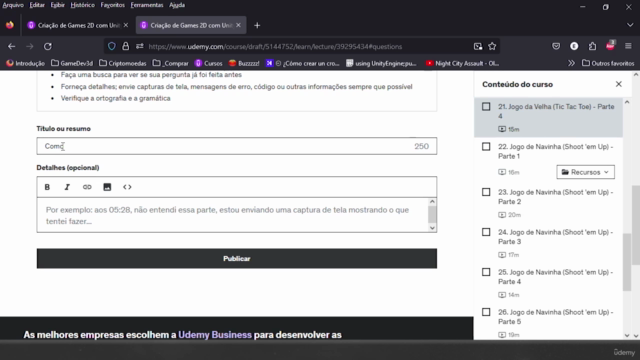The width and height of the screenshot is (640, 360).
Task: Open lecture 23 Jogo de Navinha Parte 2
Action: 556,197
